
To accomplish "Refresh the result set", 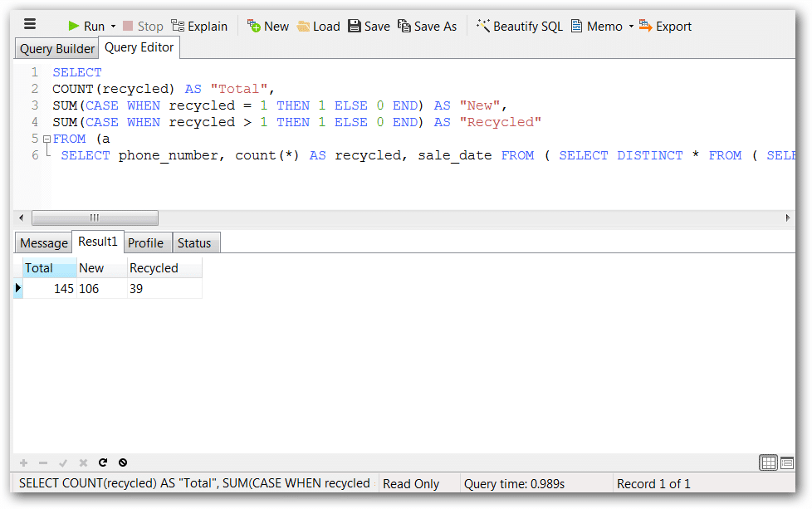I will tap(103, 463).
